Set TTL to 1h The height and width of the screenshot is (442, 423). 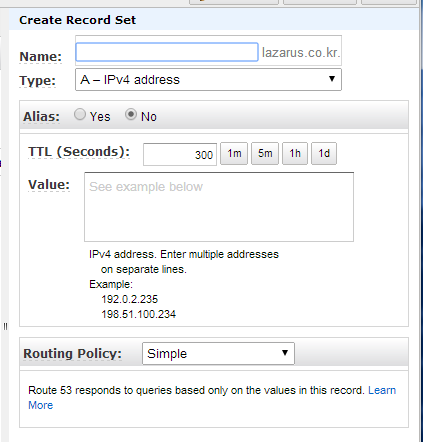[x=295, y=153]
